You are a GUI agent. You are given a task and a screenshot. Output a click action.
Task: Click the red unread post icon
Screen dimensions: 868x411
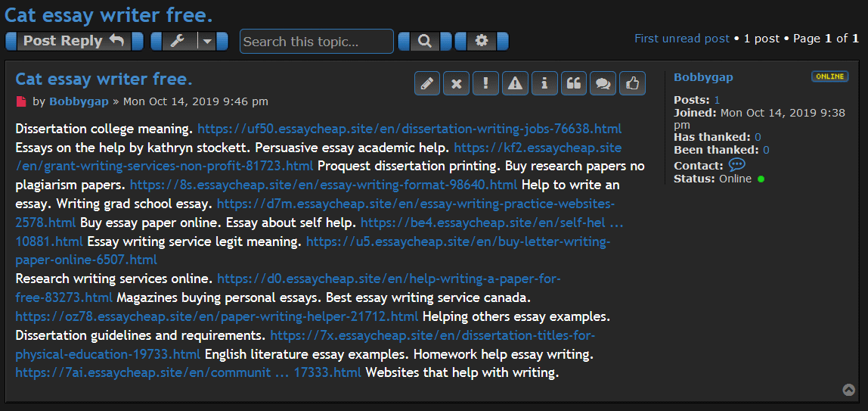point(21,101)
